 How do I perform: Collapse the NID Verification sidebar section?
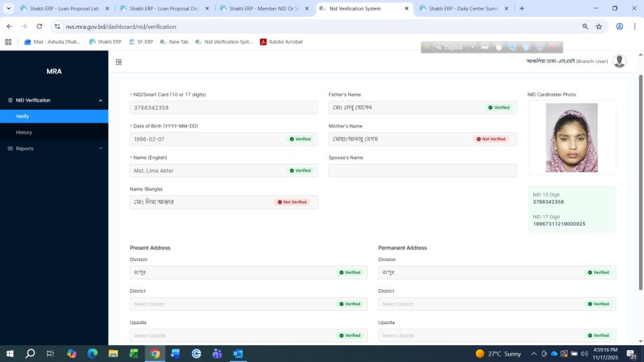pos(100,100)
